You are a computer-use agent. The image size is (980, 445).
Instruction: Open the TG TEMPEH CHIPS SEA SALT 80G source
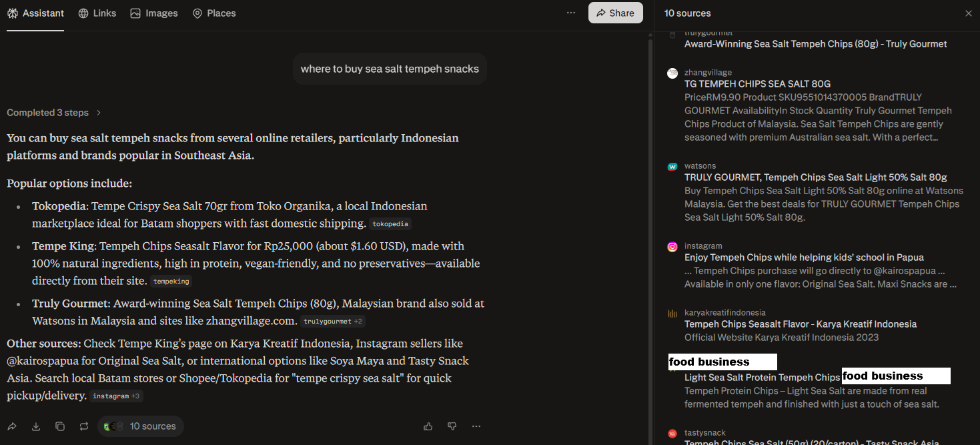click(757, 84)
